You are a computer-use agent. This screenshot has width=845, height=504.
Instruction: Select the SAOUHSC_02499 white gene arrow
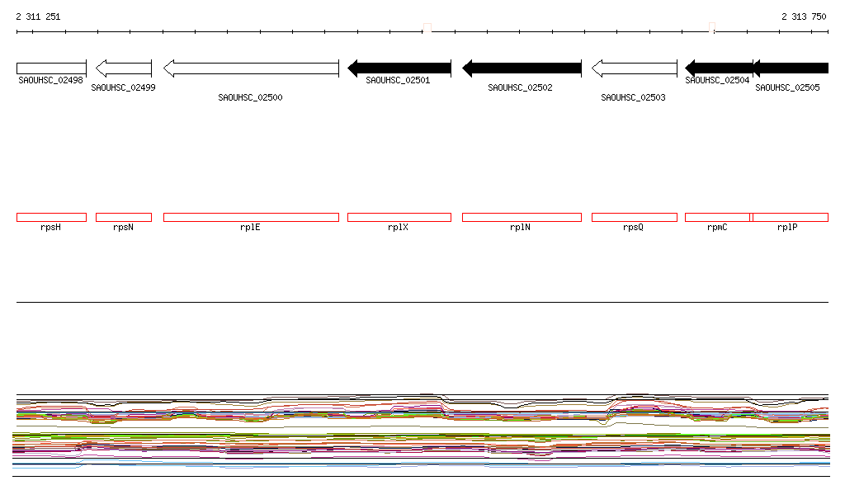[124, 68]
